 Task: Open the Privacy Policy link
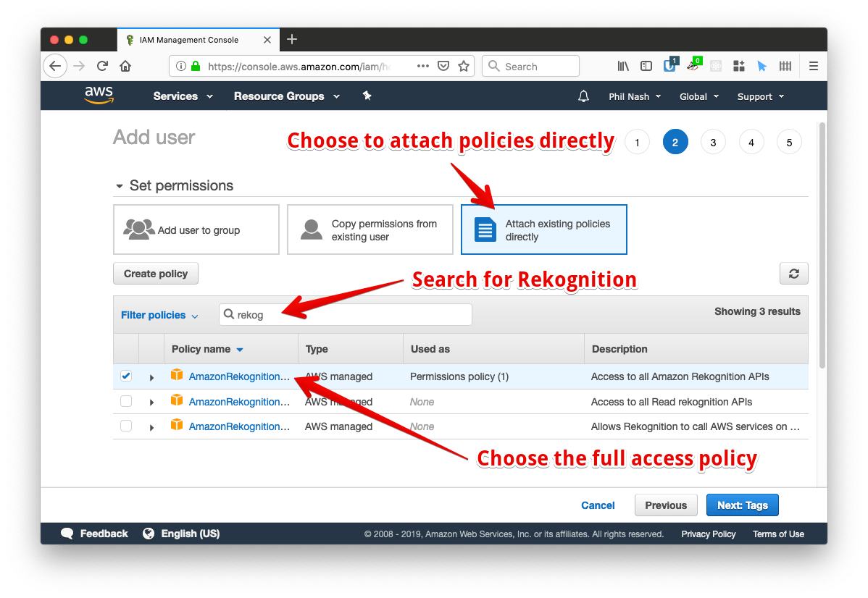(x=708, y=534)
